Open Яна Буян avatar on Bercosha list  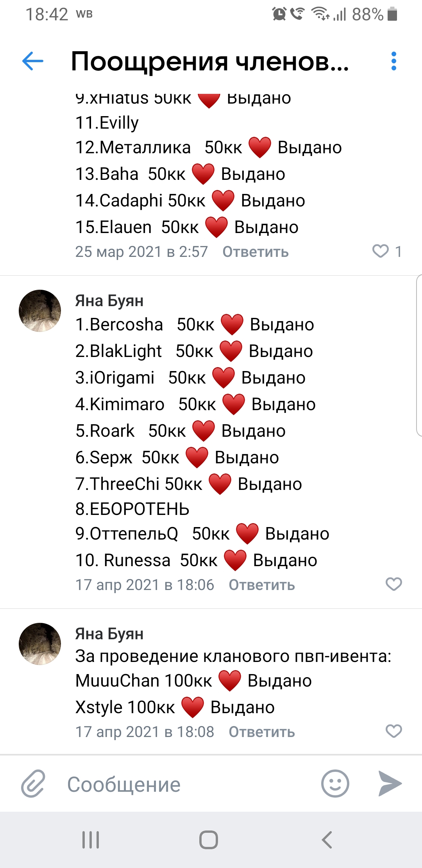(40, 311)
